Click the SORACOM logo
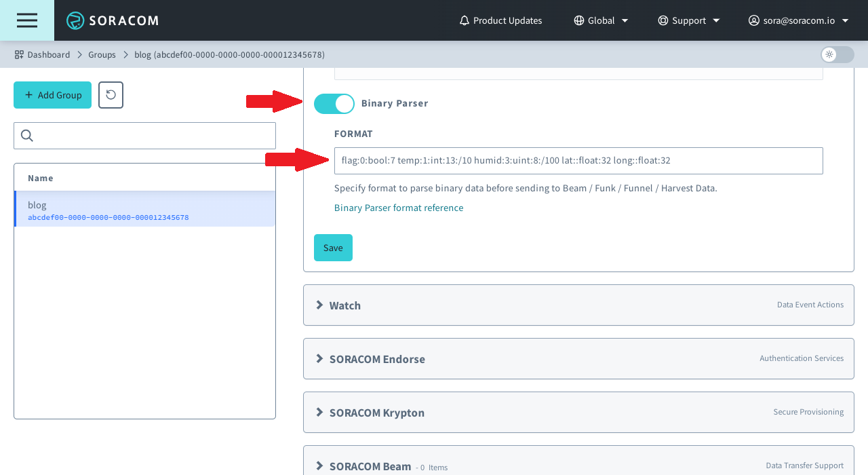The height and width of the screenshot is (475, 868). click(113, 20)
